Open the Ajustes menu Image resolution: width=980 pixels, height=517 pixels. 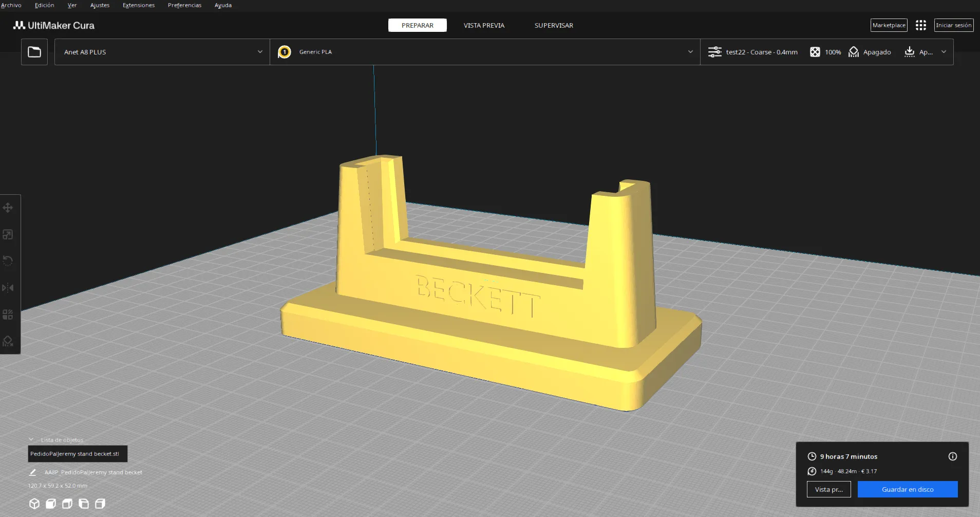[x=100, y=5]
